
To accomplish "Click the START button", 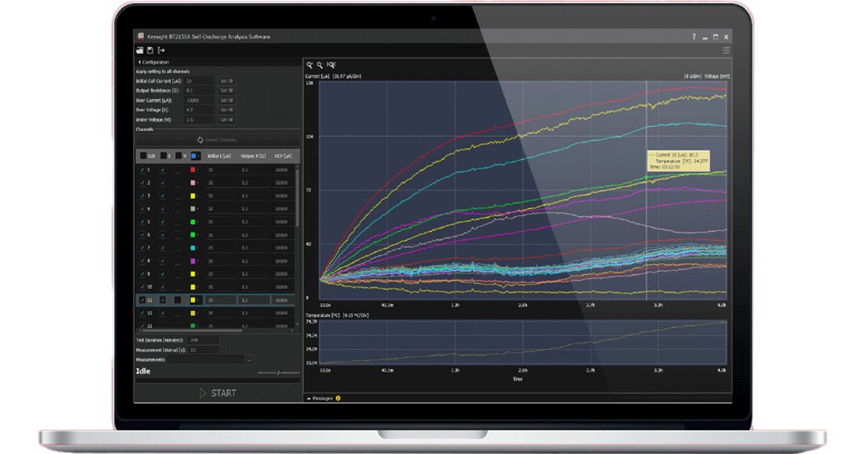I will coord(217,393).
